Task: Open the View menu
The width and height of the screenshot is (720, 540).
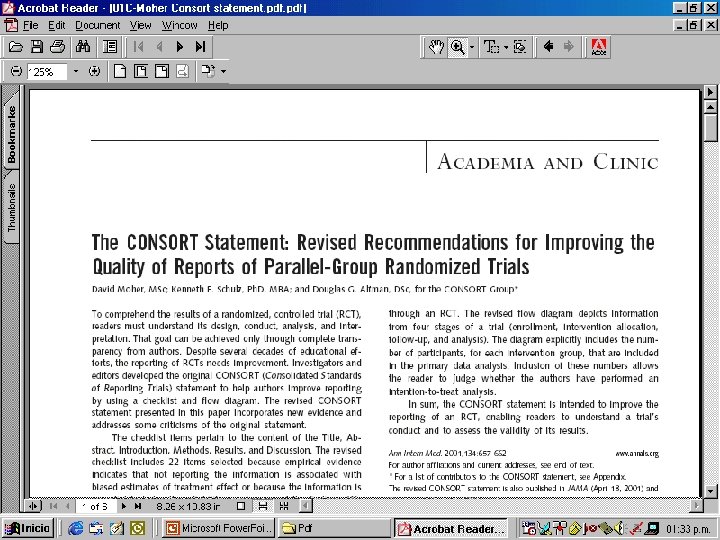Action: click(140, 25)
